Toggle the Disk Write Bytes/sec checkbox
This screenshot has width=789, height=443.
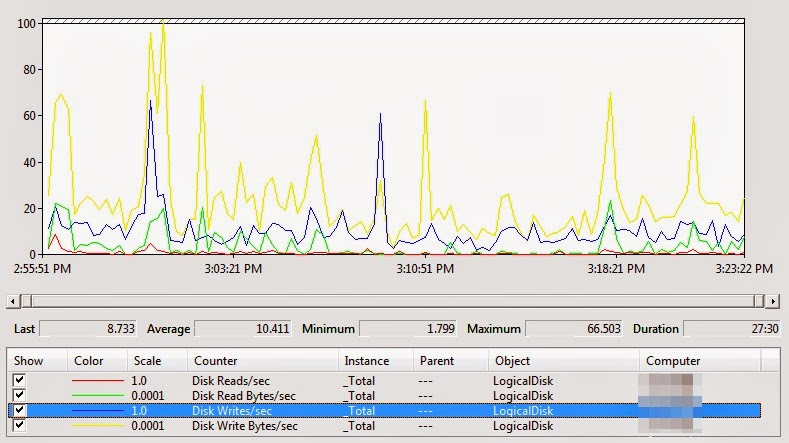click(20, 425)
